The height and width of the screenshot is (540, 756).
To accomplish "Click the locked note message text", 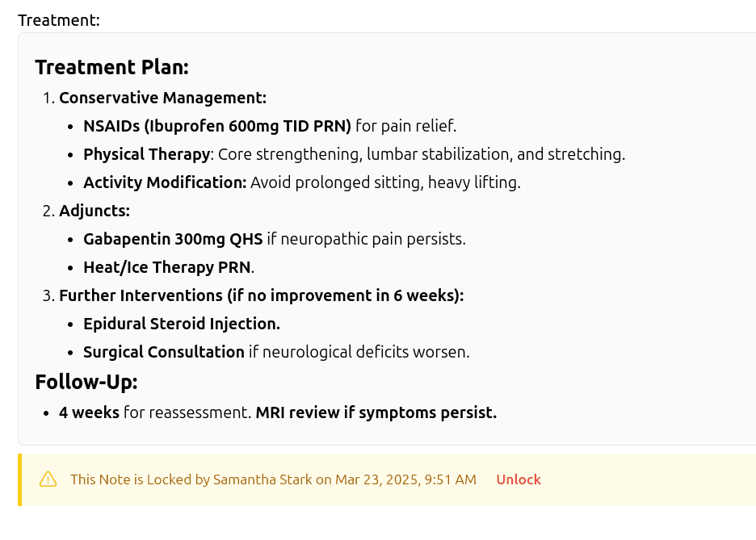I will click(x=273, y=479).
